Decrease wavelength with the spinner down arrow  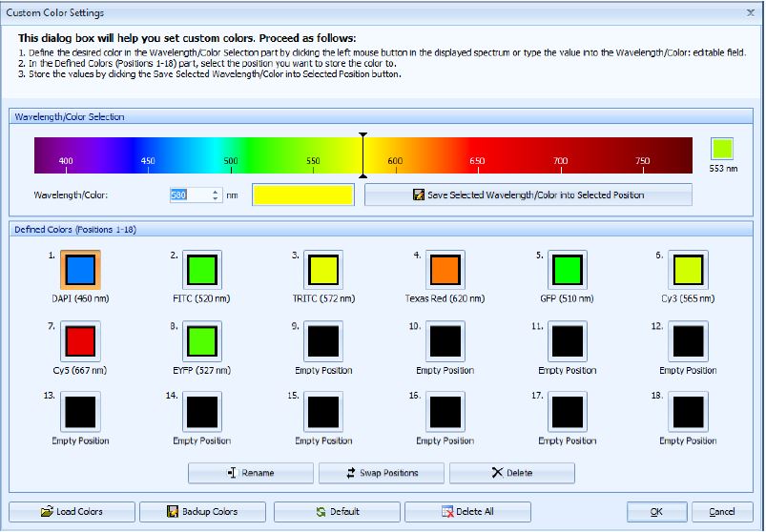(x=215, y=198)
